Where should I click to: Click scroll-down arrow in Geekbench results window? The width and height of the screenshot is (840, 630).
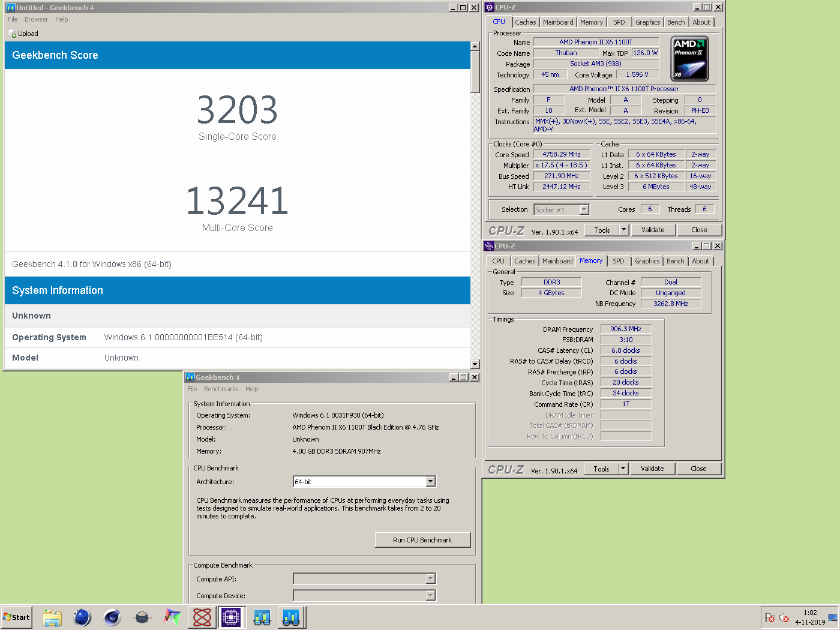click(475, 364)
